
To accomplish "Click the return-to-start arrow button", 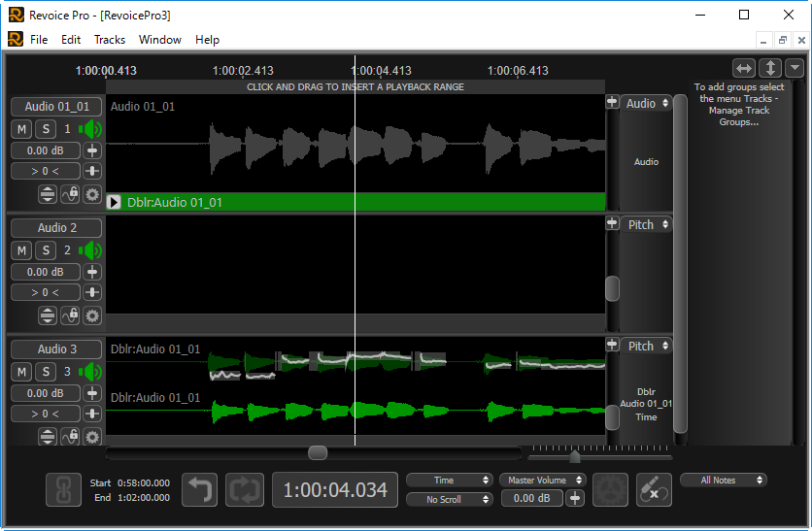I will 200,489.
